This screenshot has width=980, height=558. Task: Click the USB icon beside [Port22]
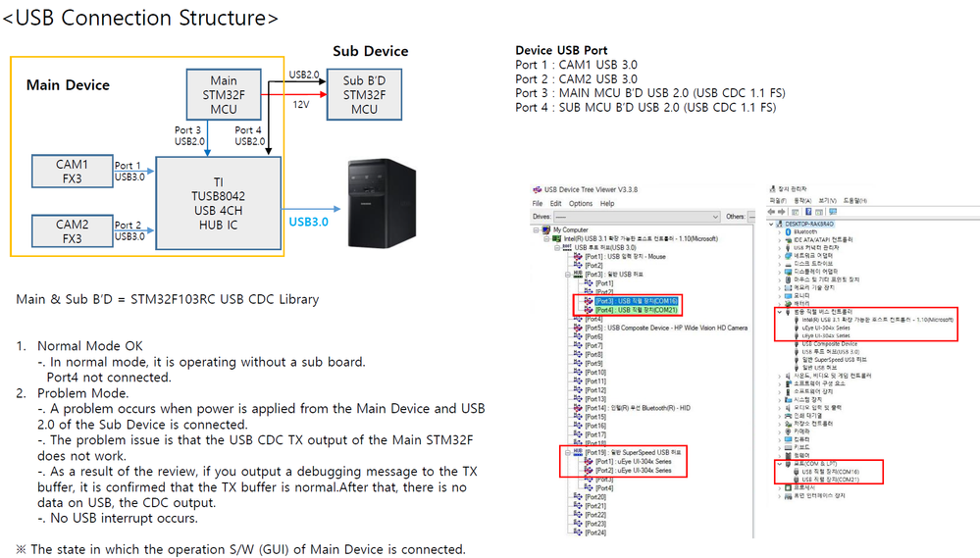578,515
